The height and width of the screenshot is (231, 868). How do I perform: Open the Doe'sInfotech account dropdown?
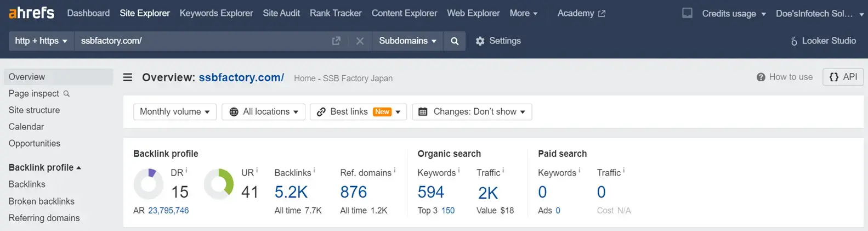(x=820, y=13)
